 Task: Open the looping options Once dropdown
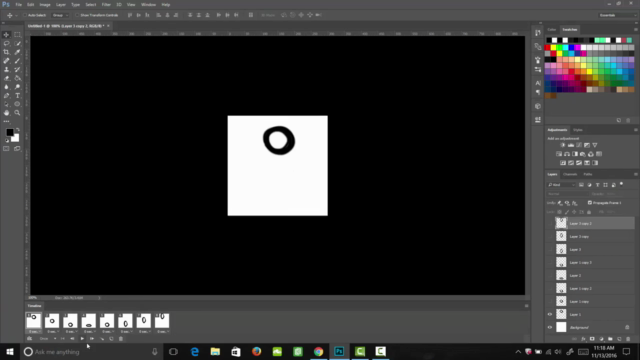[x=47, y=339]
